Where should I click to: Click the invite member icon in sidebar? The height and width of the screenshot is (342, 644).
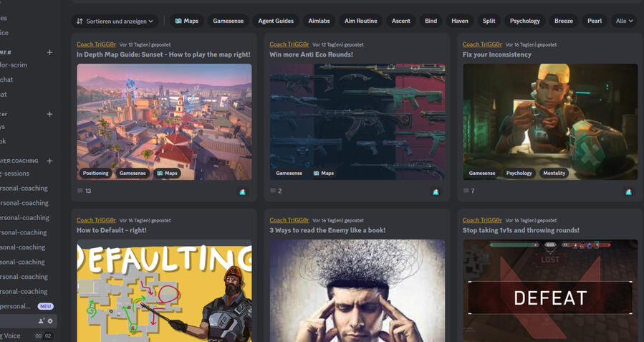tap(42, 321)
